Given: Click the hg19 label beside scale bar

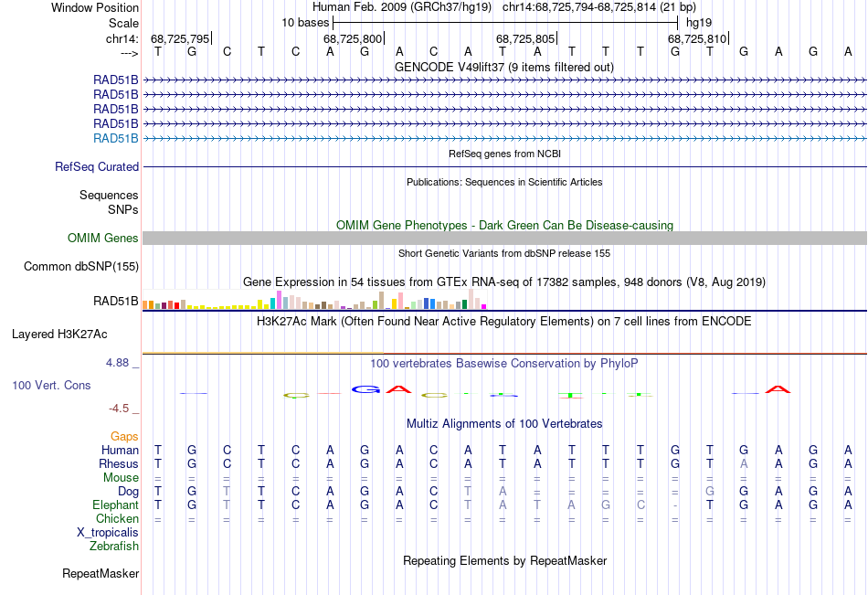Looking at the screenshot, I should point(699,23).
